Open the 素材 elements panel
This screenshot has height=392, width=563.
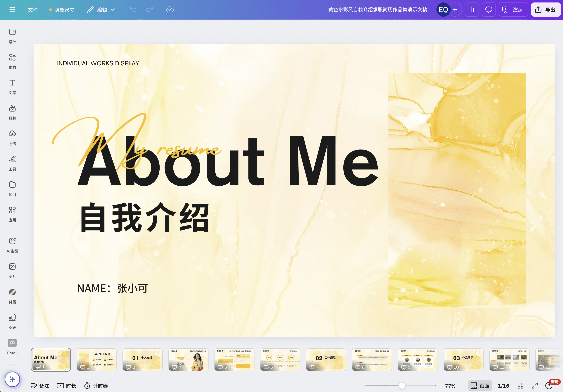[x=12, y=62]
